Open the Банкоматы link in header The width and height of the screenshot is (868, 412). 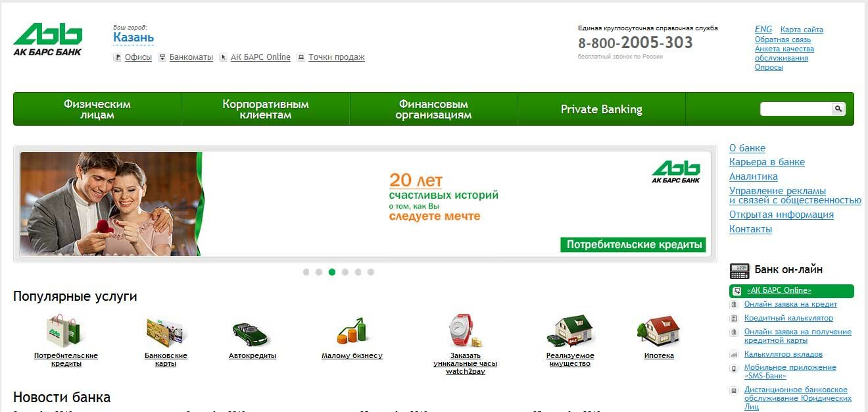(x=191, y=57)
